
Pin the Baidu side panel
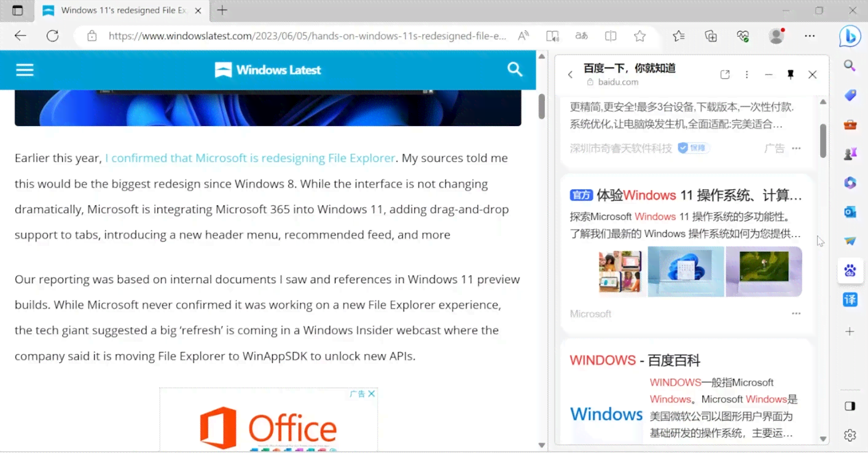coord(791,74)
